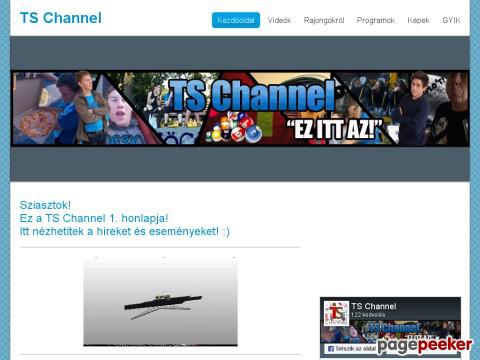This screenshot has height=360, width=480.
Task: Go to the Videók page
Action: point(279,20)
